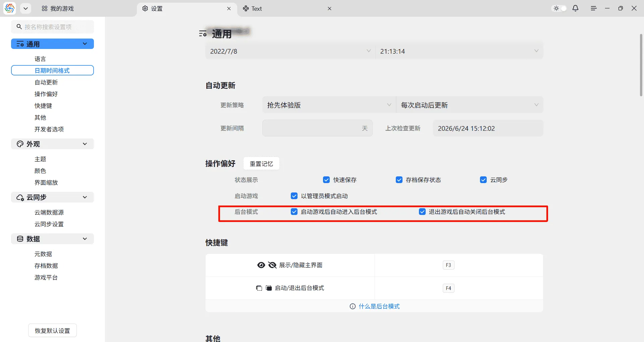Open 元数据 in sidebar
Viewport: 644px width, 342px height.
(43, 254)
